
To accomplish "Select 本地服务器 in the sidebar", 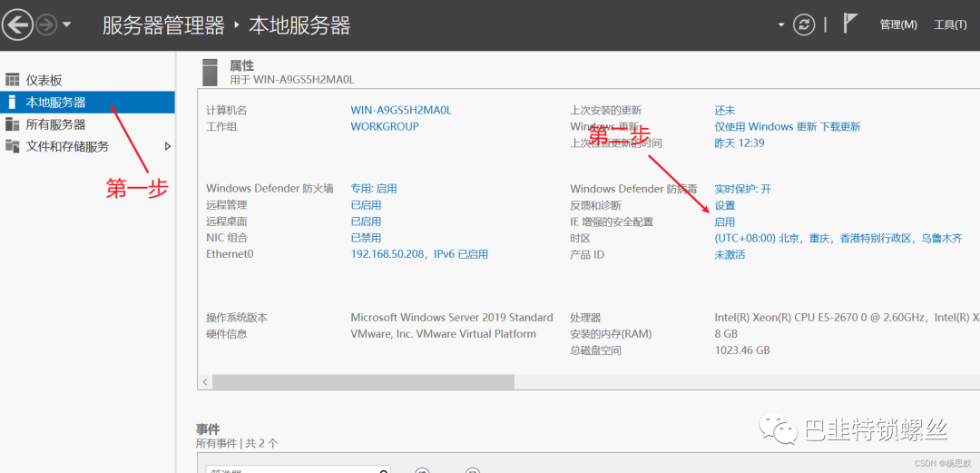I will click(x=87, y=102).
